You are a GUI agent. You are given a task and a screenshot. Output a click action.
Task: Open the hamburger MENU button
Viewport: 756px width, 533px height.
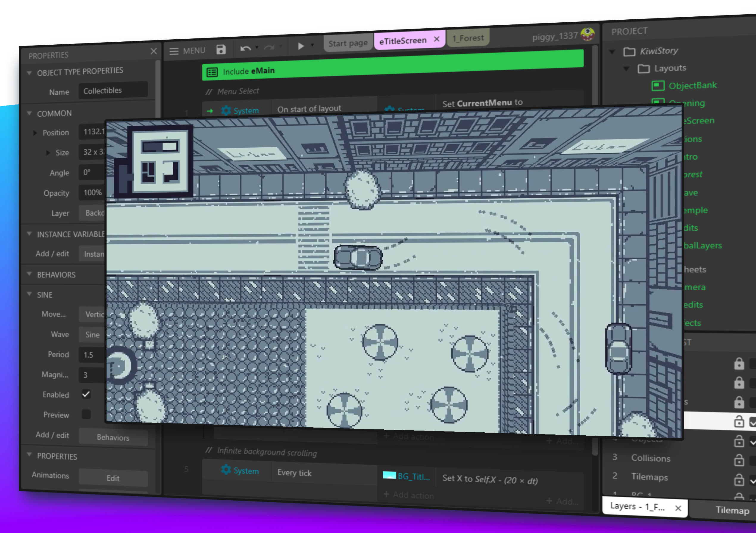pos(174,51)
